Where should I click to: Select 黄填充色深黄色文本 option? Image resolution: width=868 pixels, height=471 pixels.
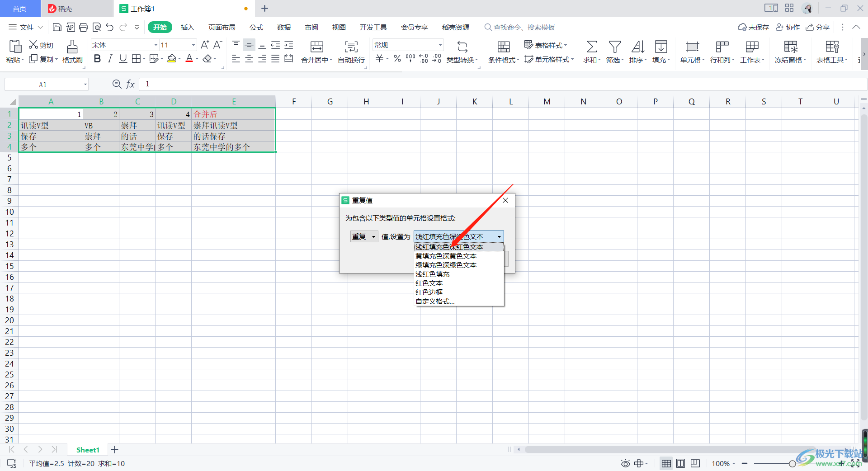click(x=459, y=256)
